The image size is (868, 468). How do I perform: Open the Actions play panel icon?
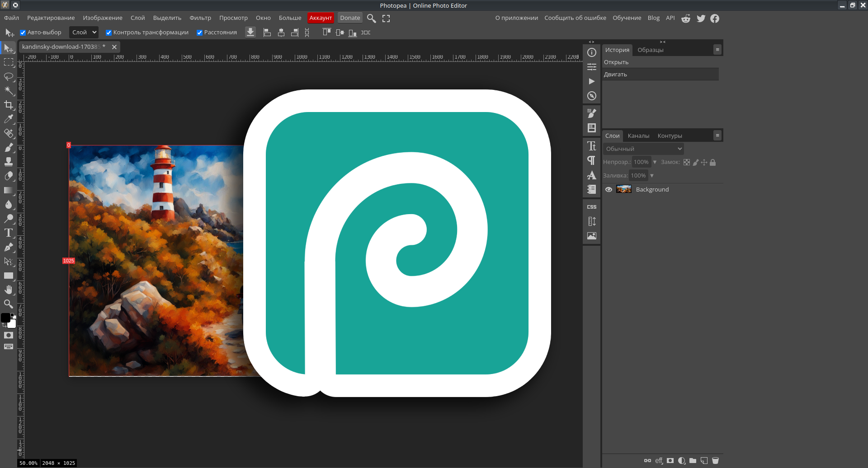click(591, 81)
